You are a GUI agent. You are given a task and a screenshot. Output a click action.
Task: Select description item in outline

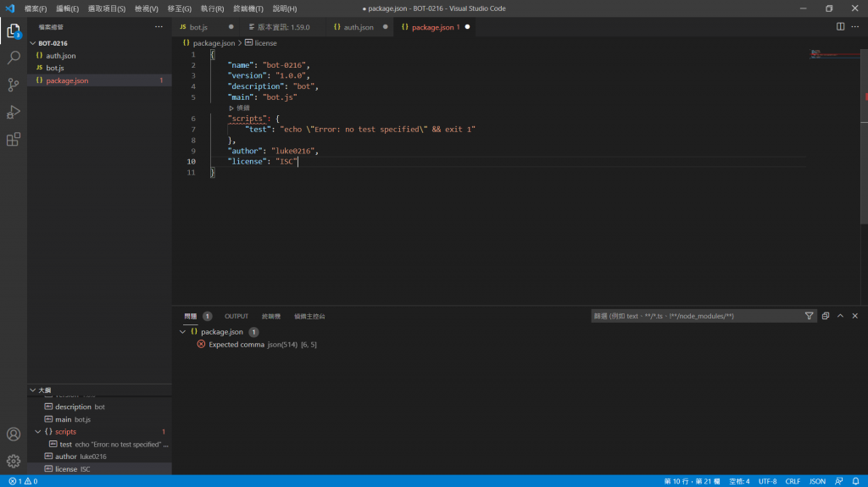[x=100, y=407]
